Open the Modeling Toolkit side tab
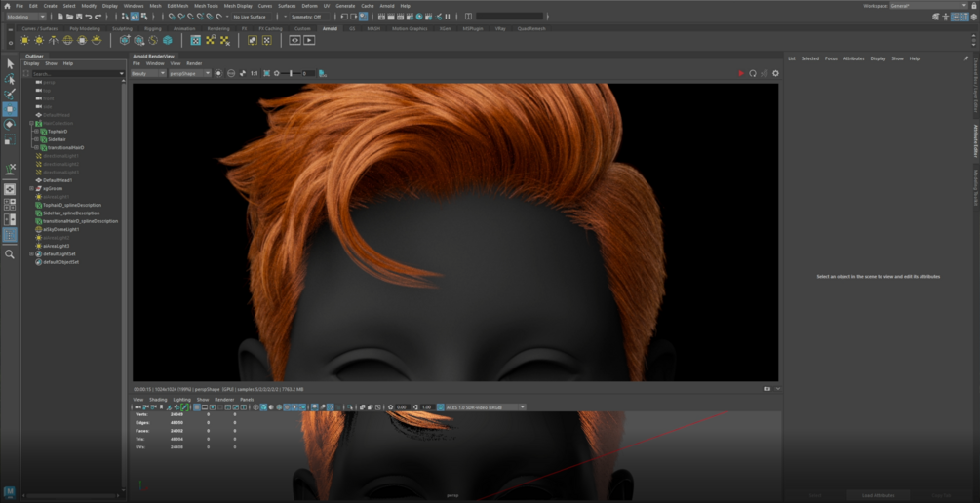Image resolution: width=980 pixels, height=503 pixels. (975, 187)
